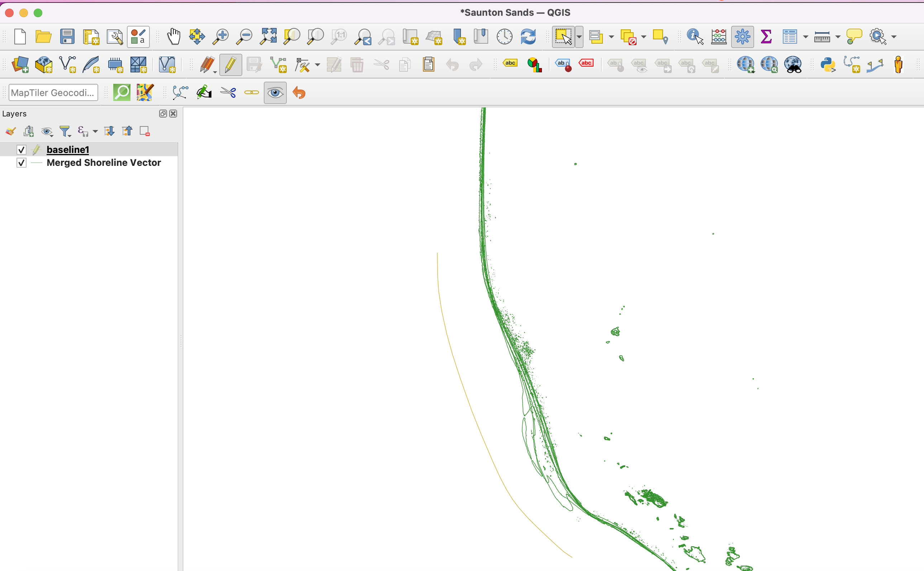Uncheck the baseline1 layer visibility checkbox
This screenshot has height=571, width=924.
pyautogui.click(x=22, y=150)
